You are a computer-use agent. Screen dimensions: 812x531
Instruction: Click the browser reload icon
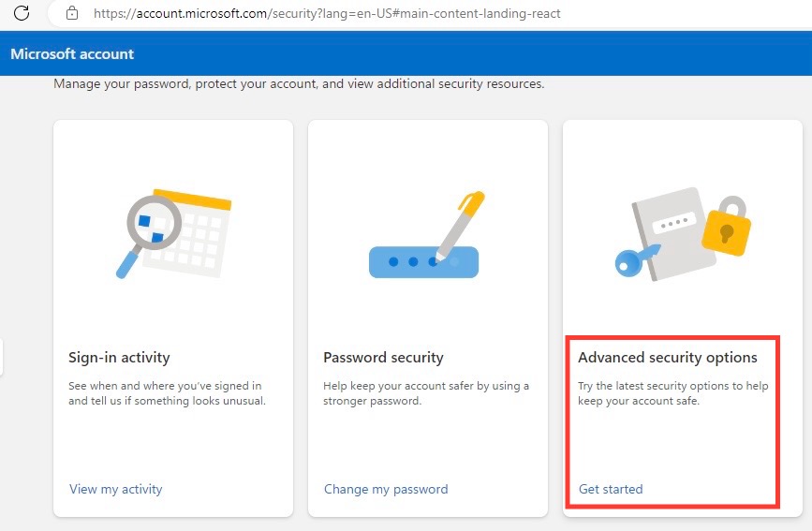click(x=22, y=13)
